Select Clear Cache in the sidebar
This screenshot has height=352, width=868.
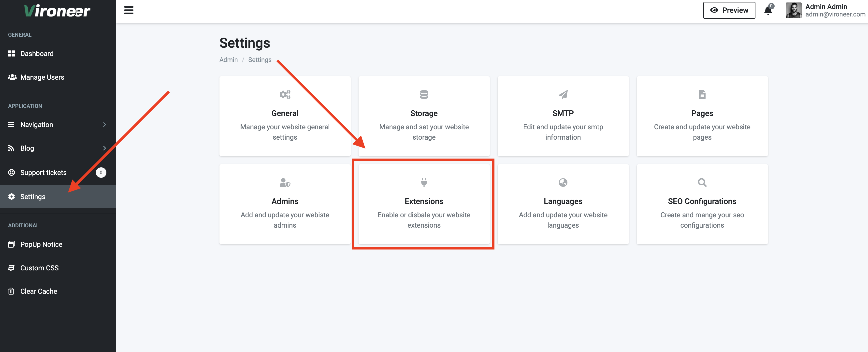39,291
